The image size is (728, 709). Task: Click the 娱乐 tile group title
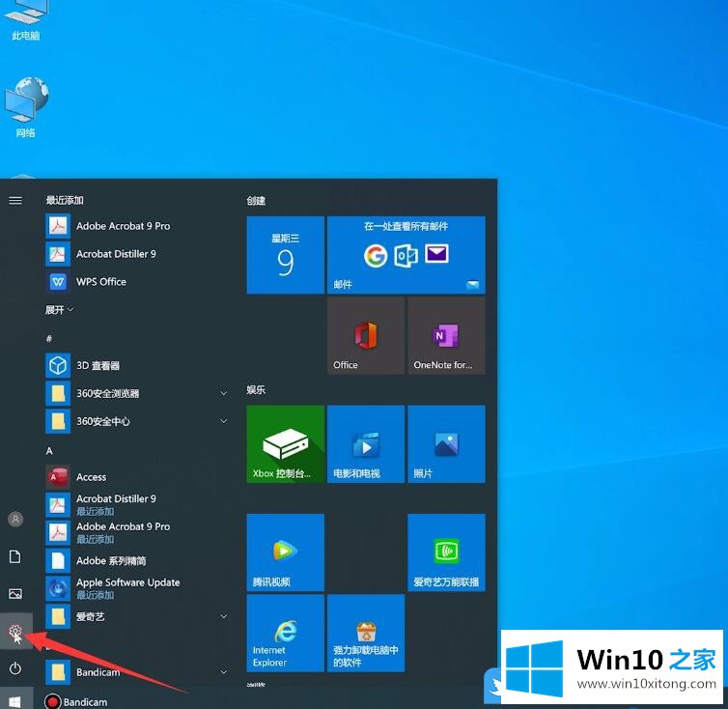coord(256,390)
